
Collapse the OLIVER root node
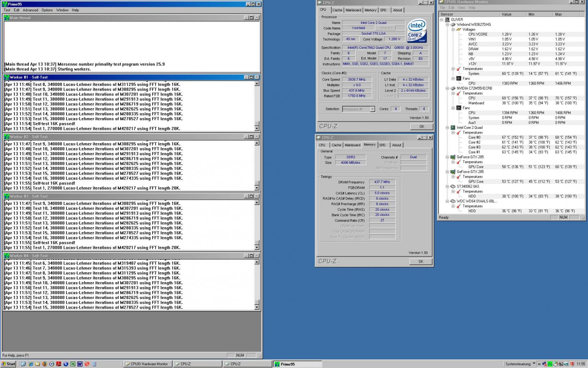click(x=442, y=20)
